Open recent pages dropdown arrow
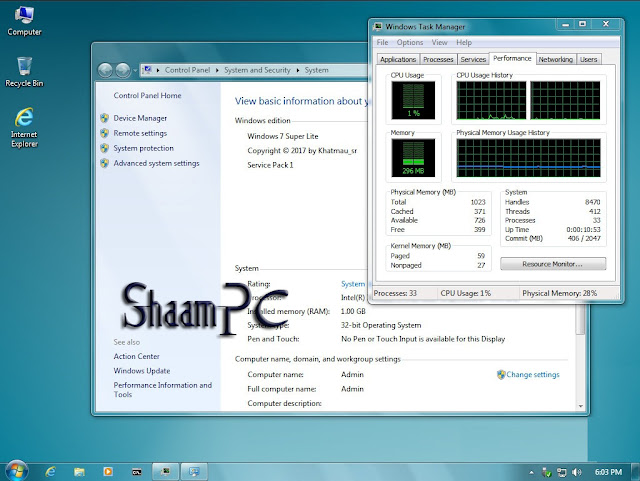Screen dimensions: 640x481 [x=135, y=71]
